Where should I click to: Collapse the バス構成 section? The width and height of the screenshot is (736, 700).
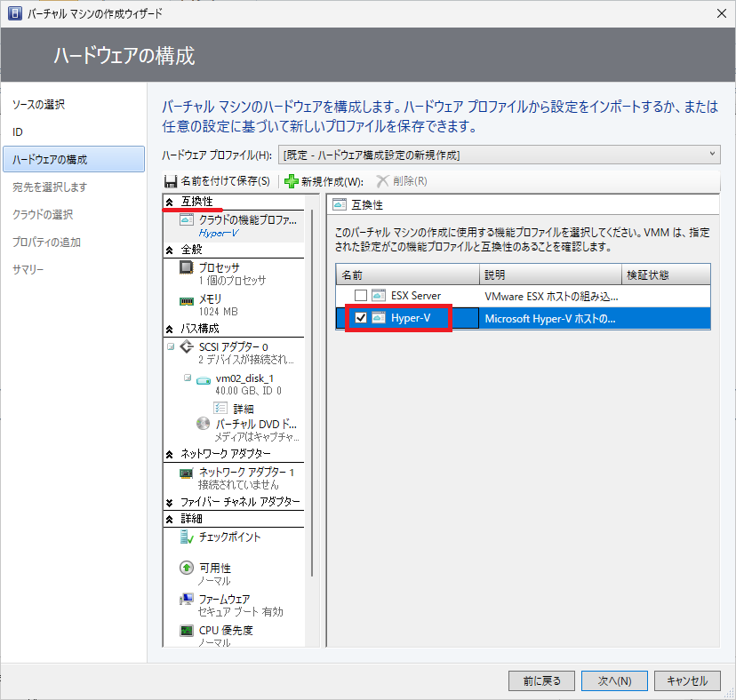pyautogui.click(x=170, y=330)
